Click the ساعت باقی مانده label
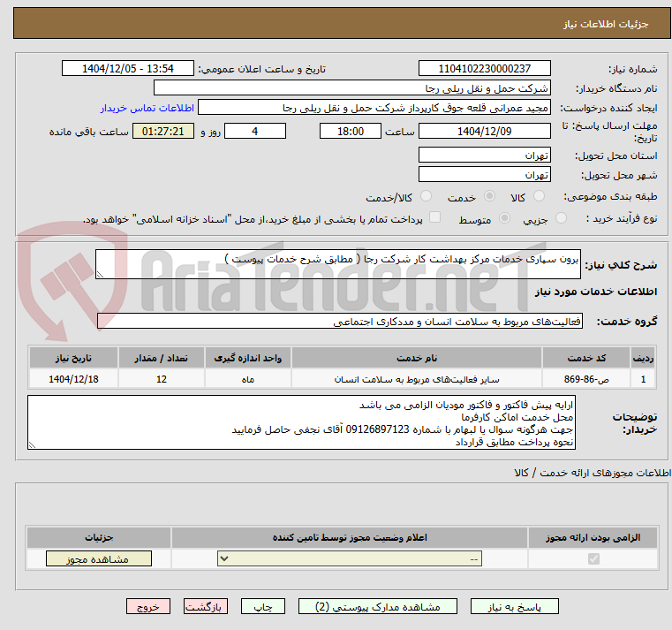 pos(88,132)
